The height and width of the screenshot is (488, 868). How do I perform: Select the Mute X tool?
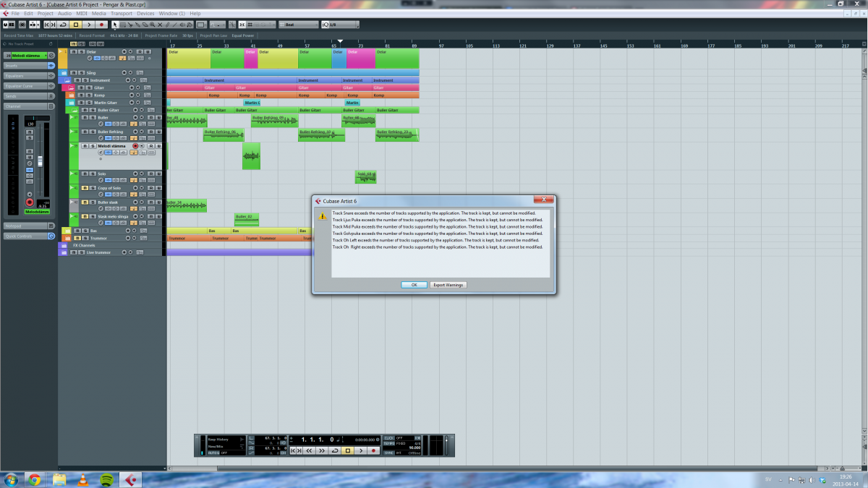tap(160, 25)
